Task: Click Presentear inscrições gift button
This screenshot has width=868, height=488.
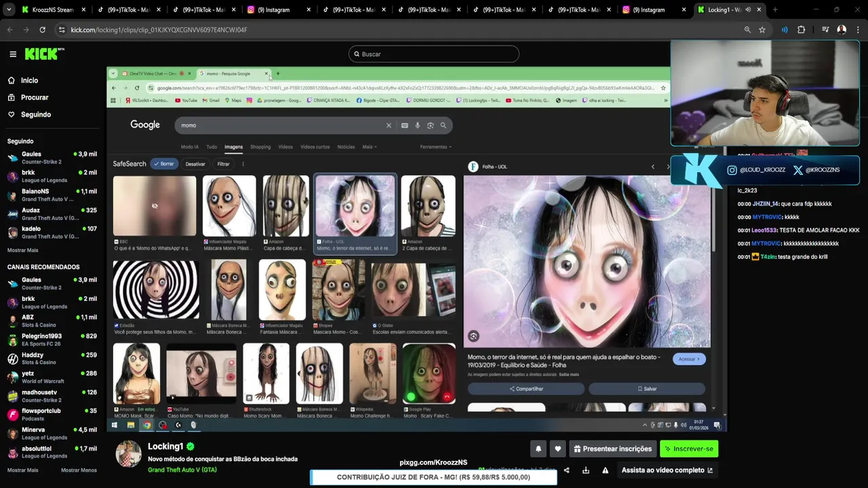Action: click(x=612, y=449)
